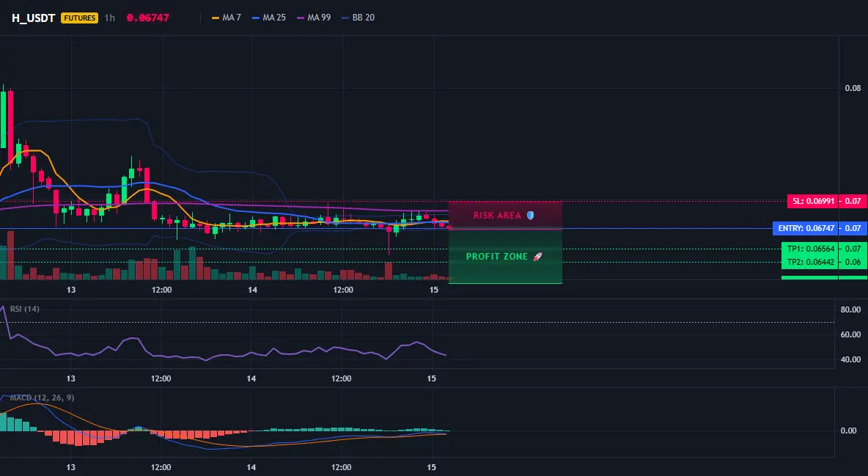This screenshot has width=868, height=476.
Task: Click the 0.08 price axis label
Action: tap(853, 87)
